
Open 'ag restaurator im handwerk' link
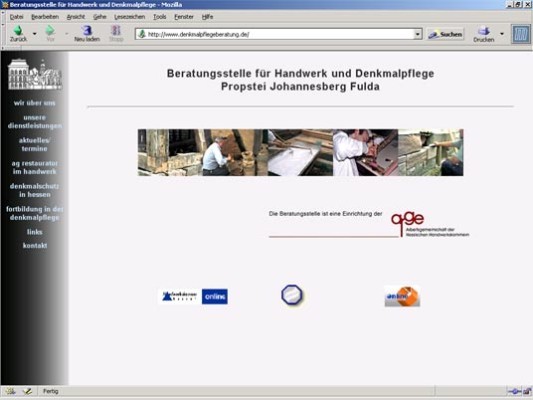[35, 167]
